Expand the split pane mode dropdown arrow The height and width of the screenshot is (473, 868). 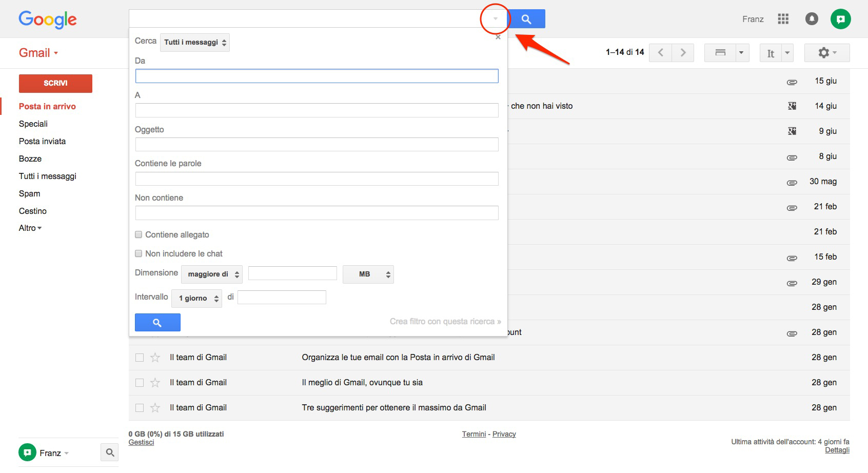tap(741, 53)
